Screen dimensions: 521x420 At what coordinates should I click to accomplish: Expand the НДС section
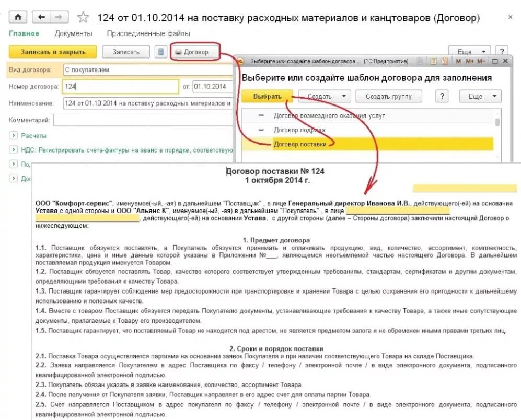[x=13, y=150]
